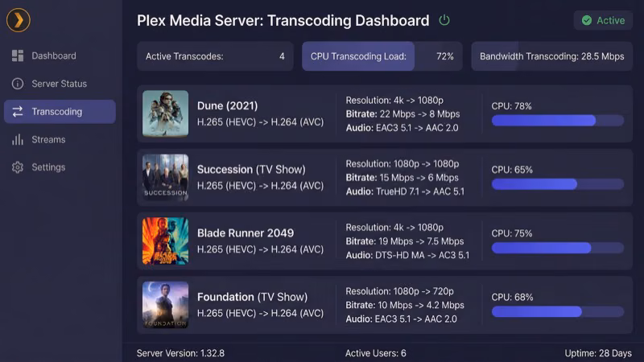Click the Dune (2021) title
Screen dimensions: 644x362
[x=228, y=106]
